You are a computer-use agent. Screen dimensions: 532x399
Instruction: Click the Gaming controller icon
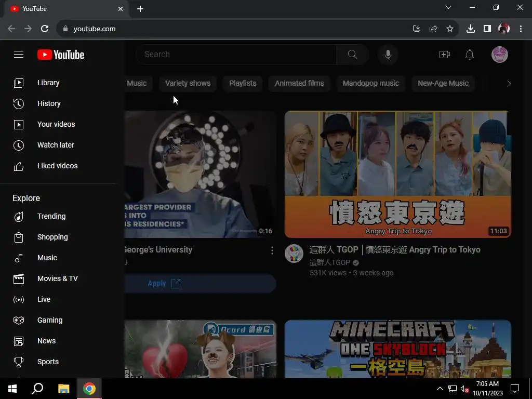tap(19, 320)
